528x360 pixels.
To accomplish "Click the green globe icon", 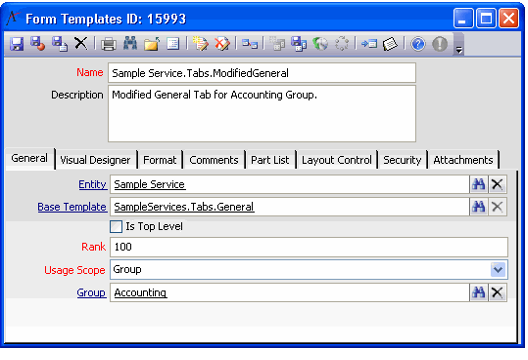I will tap(320, 44).
